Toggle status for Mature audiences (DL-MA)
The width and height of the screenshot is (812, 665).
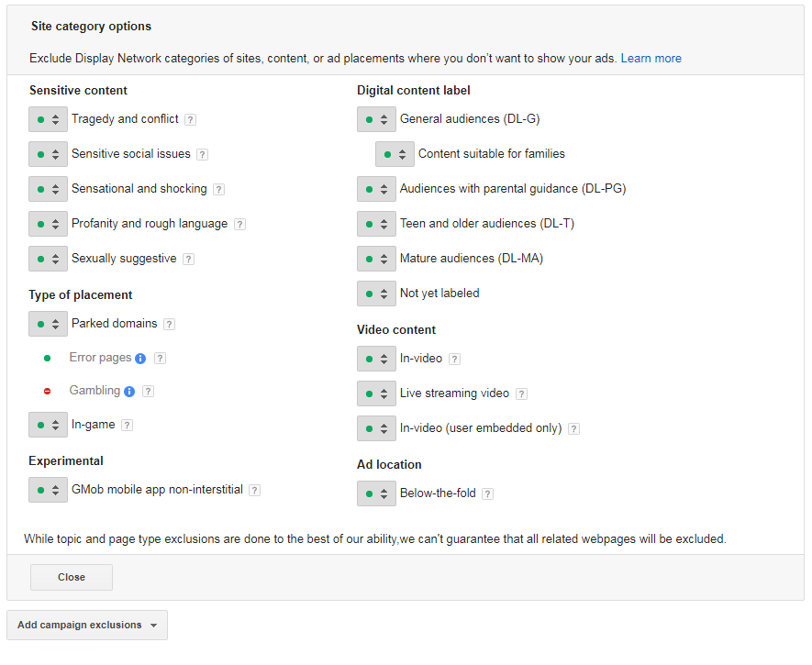click(376, 259)
